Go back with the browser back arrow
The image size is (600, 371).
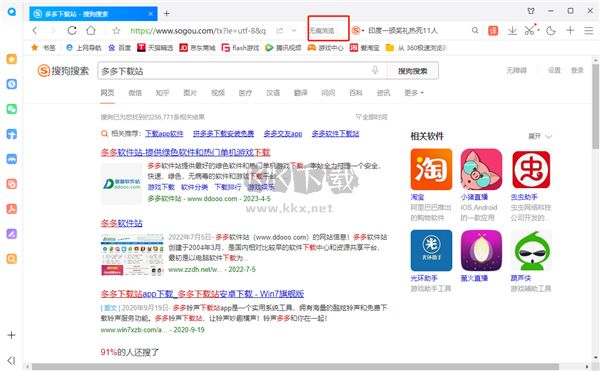coord(35,30)
